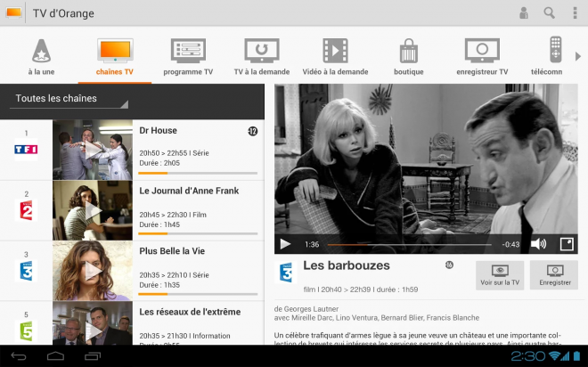Play the Dr House thumbnail
588x367 pixels.
93,150
